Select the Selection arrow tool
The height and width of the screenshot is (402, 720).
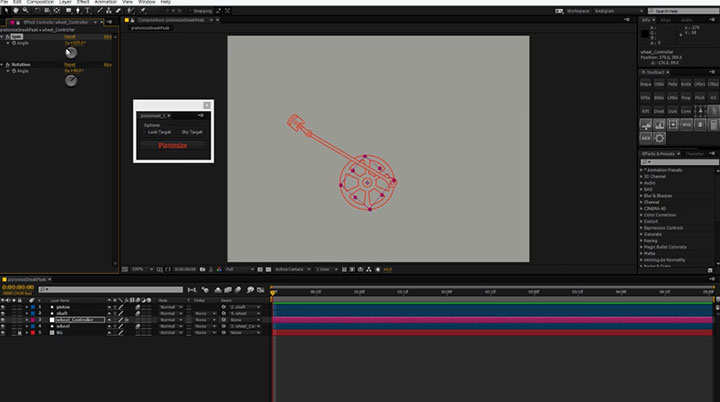[6, 10]
